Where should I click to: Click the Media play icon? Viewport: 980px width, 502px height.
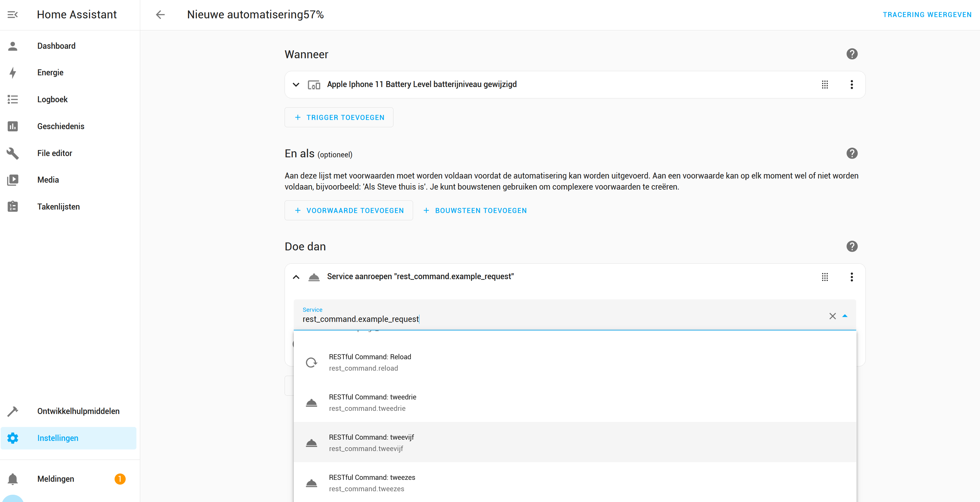pyautogui.click(x=13, y=180)
